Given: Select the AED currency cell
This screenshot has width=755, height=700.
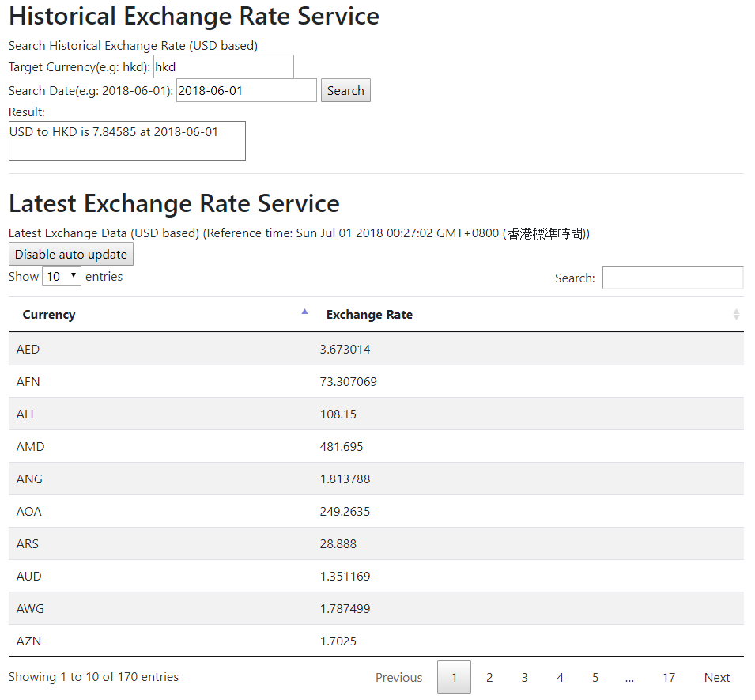Looking at the screenshot, I should pyautogui.click(x=160, y=349).
